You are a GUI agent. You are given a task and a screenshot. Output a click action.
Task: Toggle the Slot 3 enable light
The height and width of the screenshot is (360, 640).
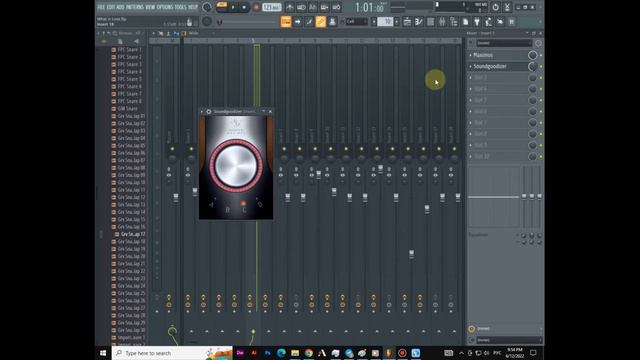541,78
